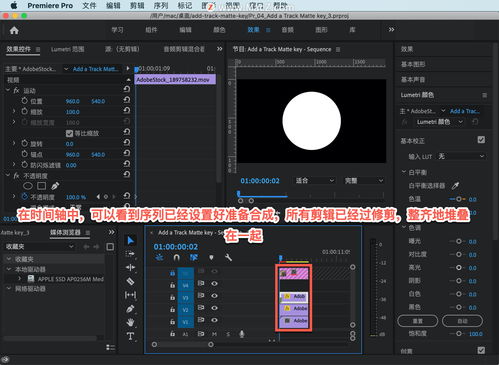The width and height of the screenshot is (499, 365).
Task: Lock track V3
Action: pos(172,297)
